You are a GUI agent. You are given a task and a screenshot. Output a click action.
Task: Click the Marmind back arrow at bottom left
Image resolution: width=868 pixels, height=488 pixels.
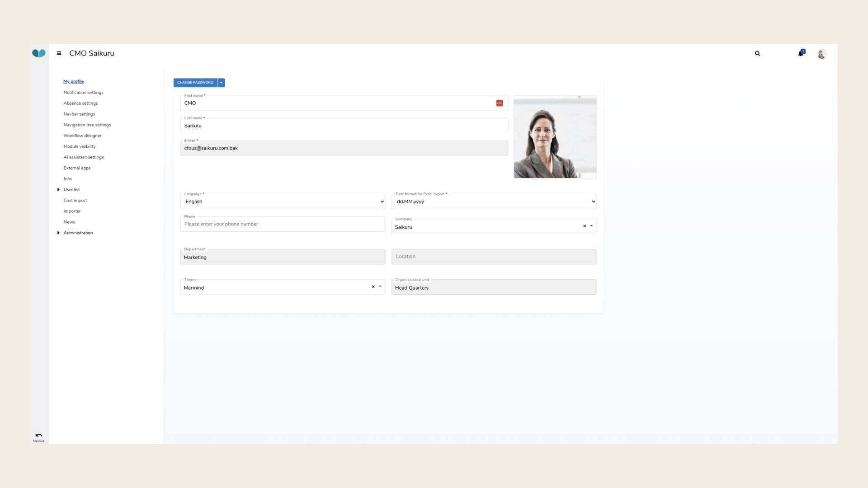tap(38, 435)
